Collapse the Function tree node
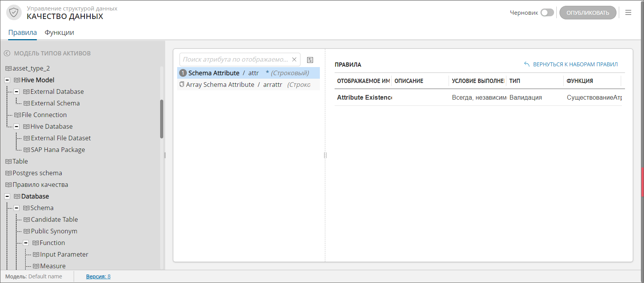The image size is (644, 283). click(26, 243)
